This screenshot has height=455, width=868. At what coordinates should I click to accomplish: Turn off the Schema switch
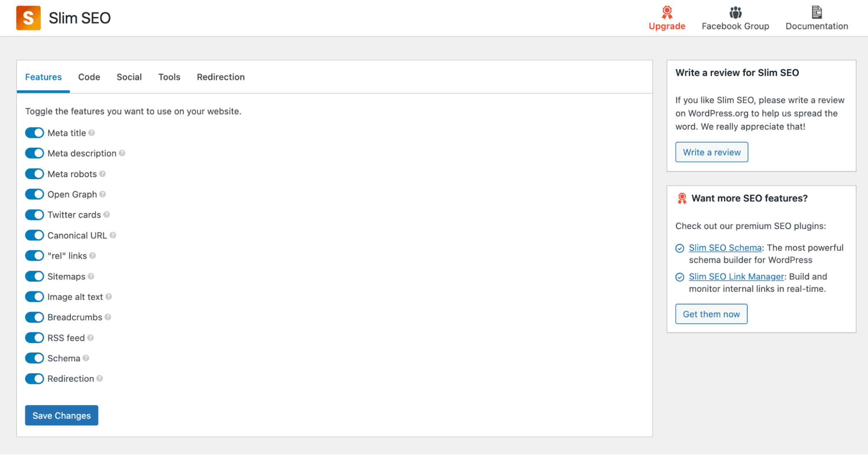(x=34, y=358)
